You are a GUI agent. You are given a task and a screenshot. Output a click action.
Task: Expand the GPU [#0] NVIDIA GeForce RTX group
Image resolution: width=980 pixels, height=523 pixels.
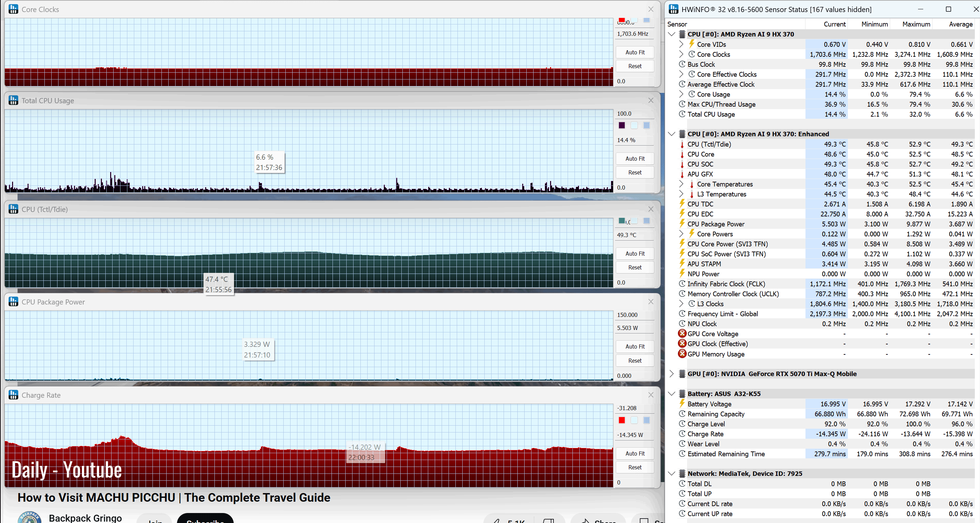click(672, 374)
